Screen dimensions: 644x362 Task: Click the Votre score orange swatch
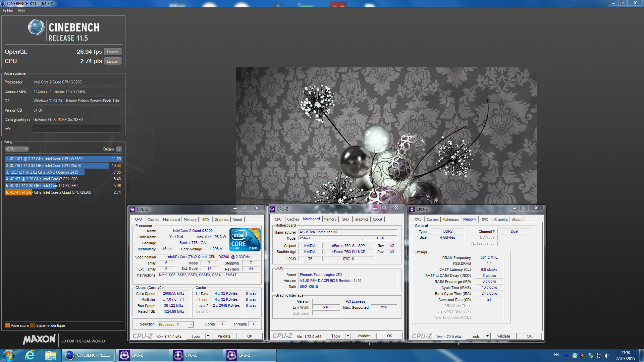pyautogui.click(x=7, y=325)
